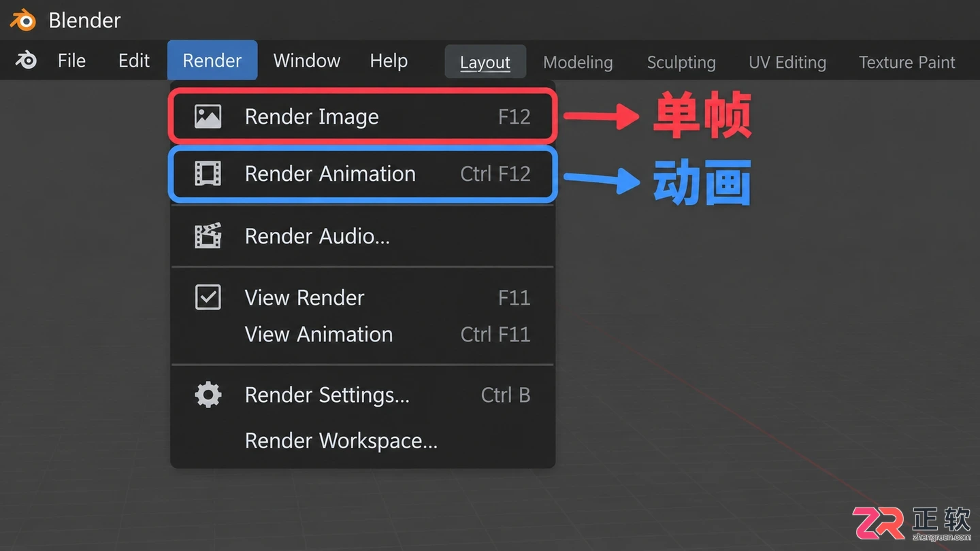Open Render Settings... from the menu
This screenshot has width=980, height=551.
coord(363,395)
